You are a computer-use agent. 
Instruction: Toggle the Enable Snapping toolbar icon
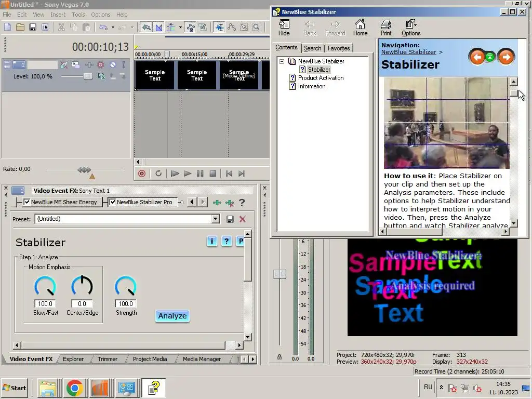coord(146,27)
